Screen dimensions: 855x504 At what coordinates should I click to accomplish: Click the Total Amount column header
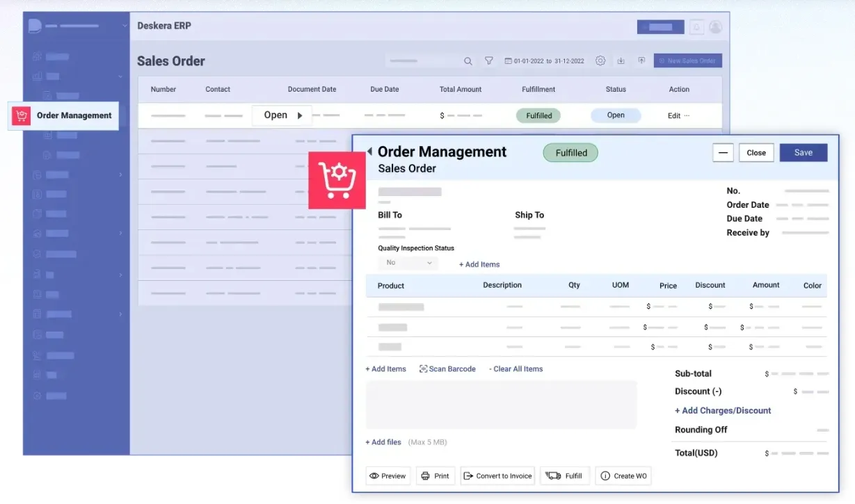461,89
